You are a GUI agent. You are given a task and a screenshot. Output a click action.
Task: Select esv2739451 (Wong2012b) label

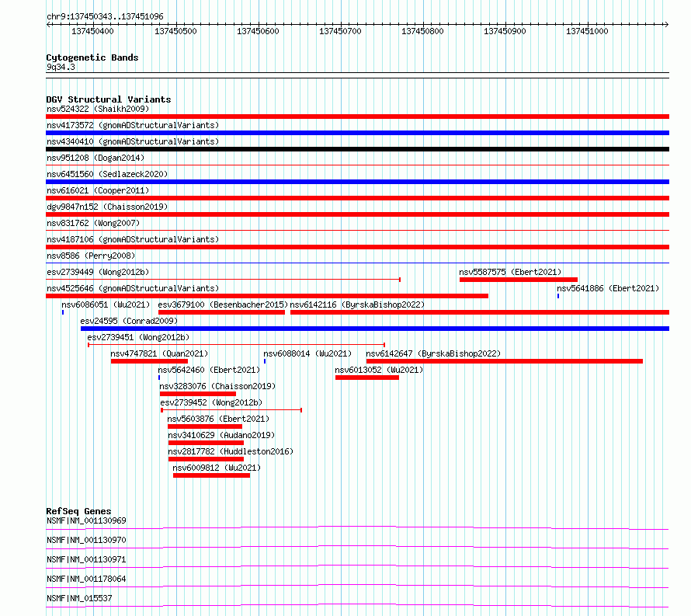pyautogui.click(x=138, y=337)
